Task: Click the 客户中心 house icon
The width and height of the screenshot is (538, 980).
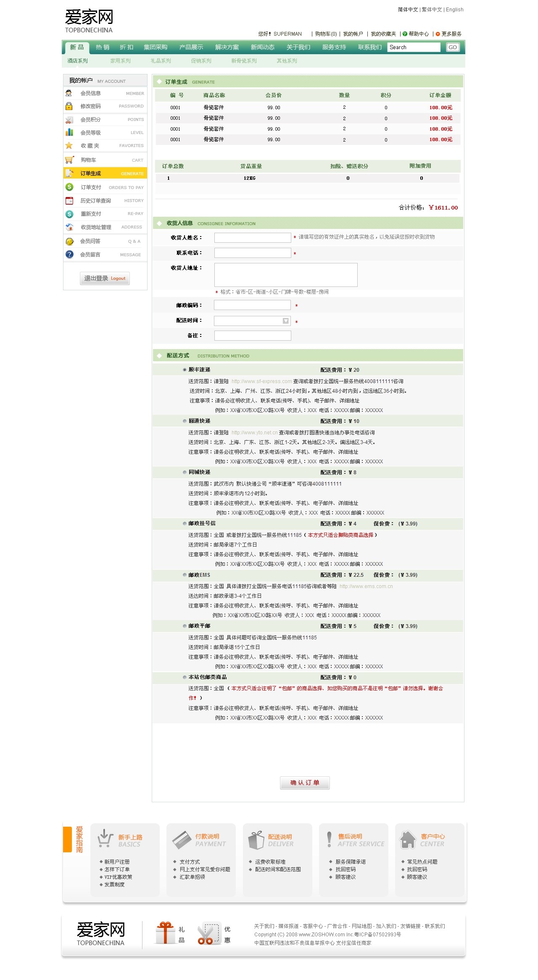Action: tap(408, 839)
